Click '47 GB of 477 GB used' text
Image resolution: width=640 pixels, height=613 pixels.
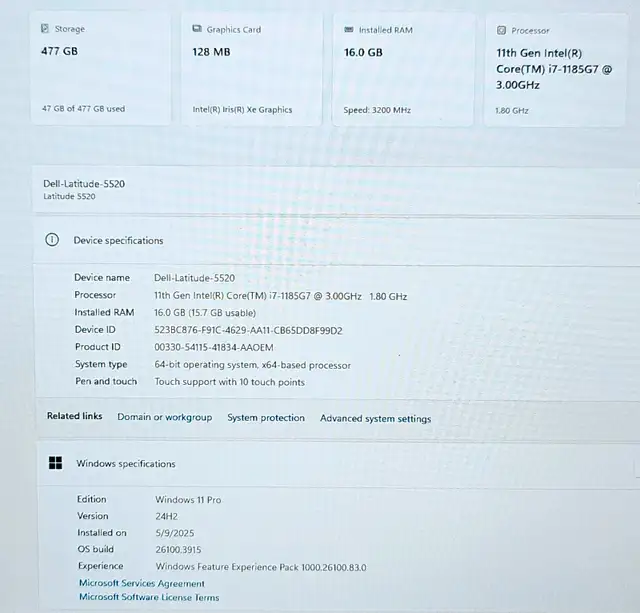(x=83, y=109)
